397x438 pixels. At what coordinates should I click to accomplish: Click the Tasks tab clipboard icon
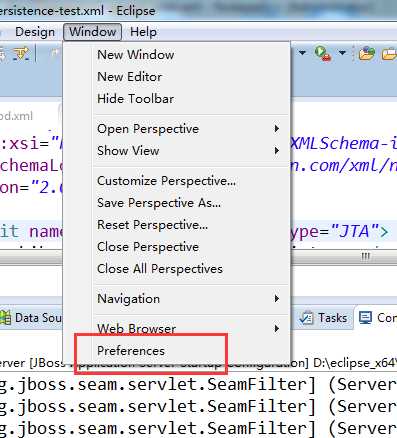[x=306, y=318]
